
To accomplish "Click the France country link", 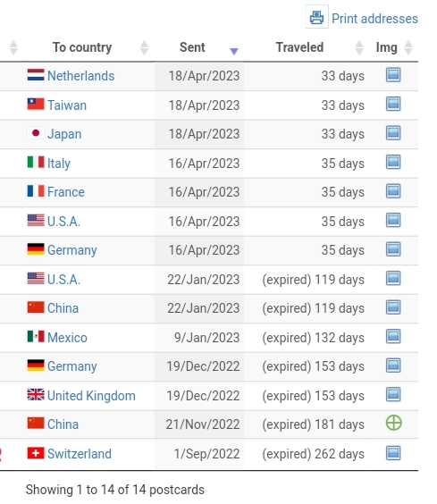I will [66, 192].
